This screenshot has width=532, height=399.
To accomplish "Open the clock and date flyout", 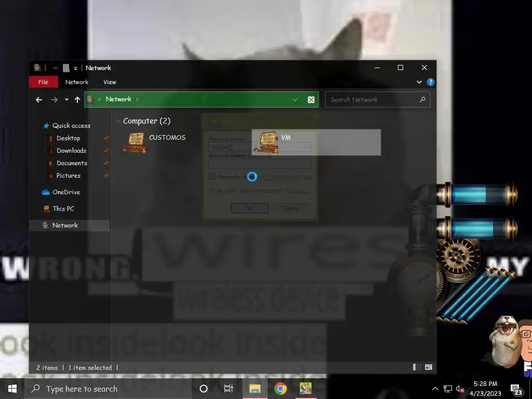I will (485, 389).
